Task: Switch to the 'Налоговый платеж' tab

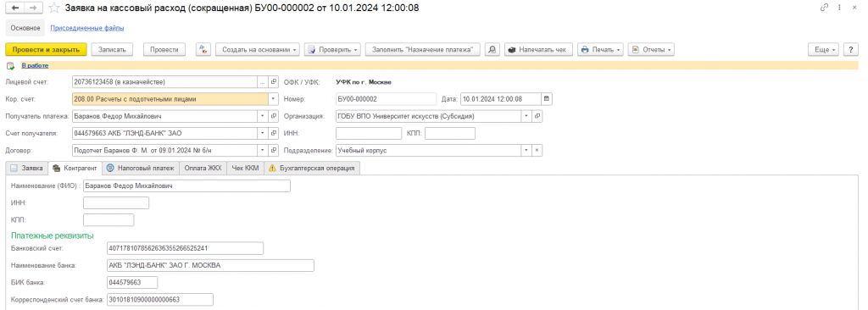Action: pyautogui.click(x=140, y=169)
